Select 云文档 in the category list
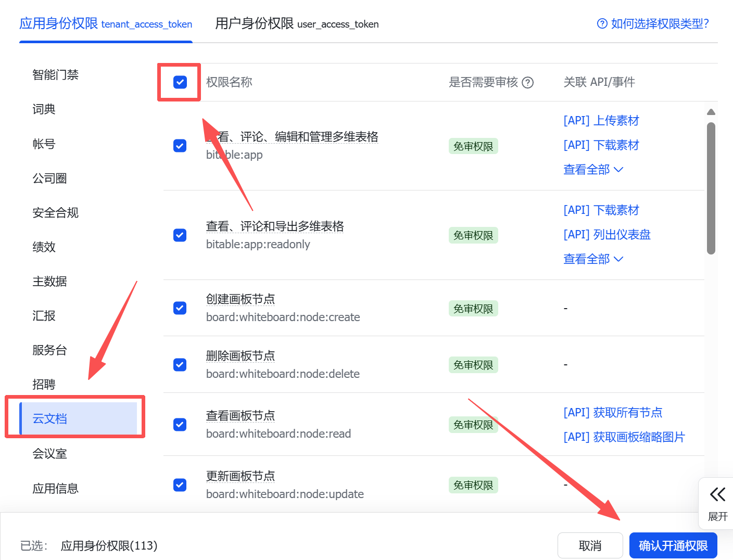Screen dimensions: 733x560 click(78, 418)
